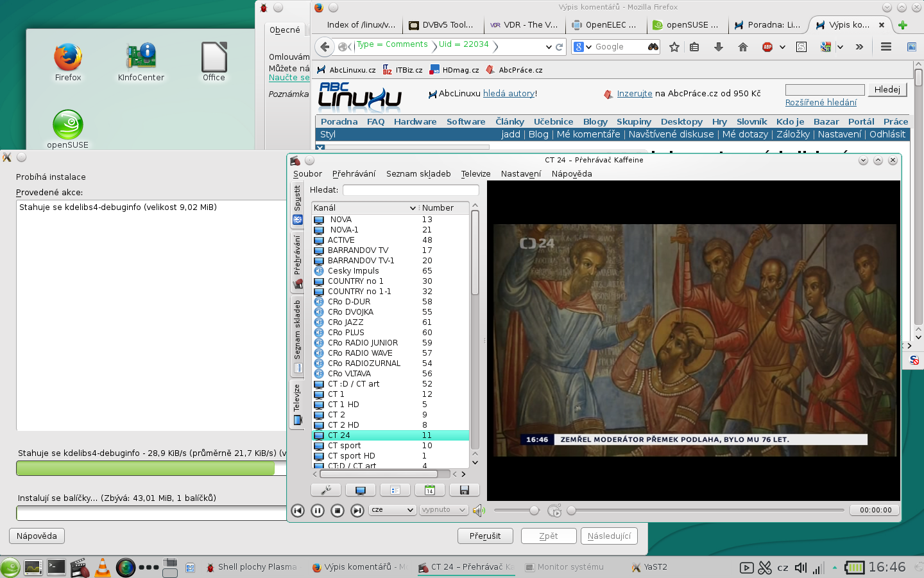Show more toolbar items chevron
Image resolution: width=924 pixels, height=578 pixels.
(x=859, y=47)
